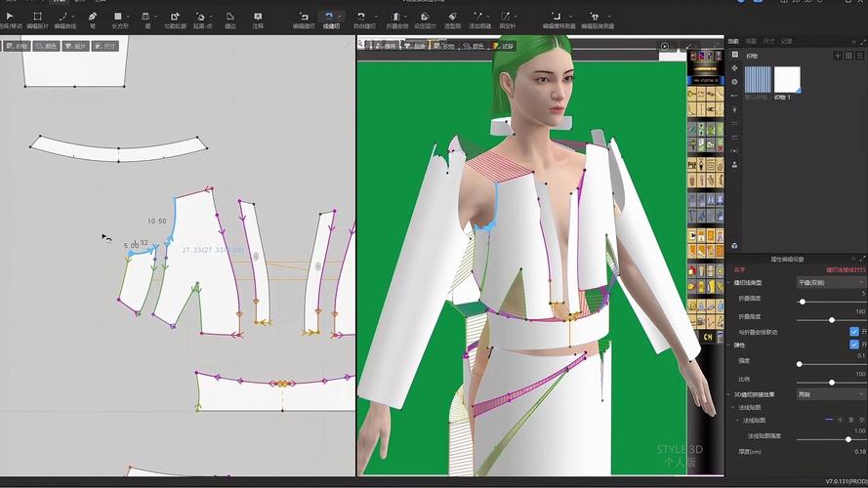The image size is (868, 488).
Task: Delete the normal map with trash icon
Action: pyautogui.click(x=850, y=420)
